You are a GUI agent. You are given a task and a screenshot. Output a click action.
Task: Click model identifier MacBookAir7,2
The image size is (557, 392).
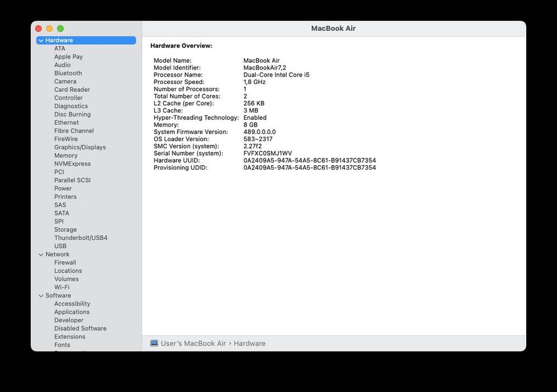[x=265, y=68]
